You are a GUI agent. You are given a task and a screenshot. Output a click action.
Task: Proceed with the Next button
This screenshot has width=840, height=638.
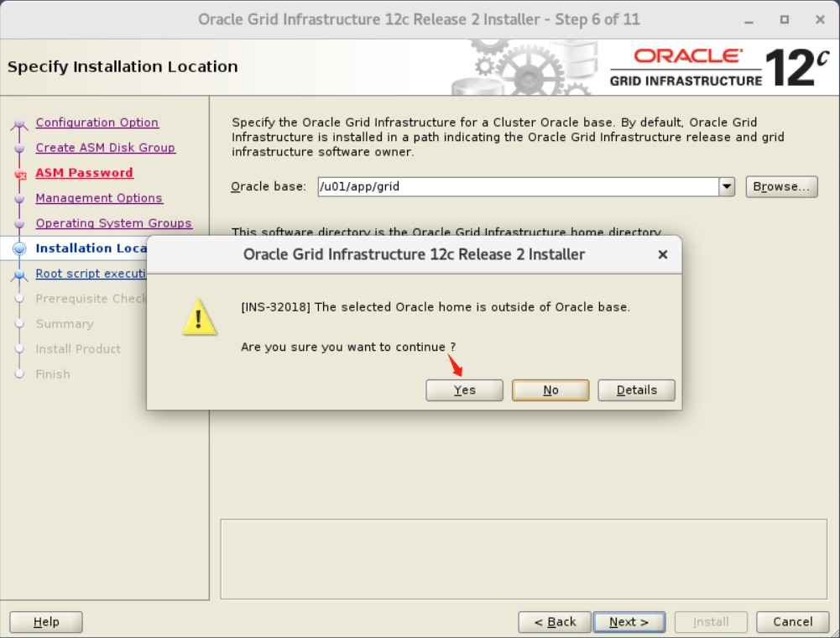point(629,621)
